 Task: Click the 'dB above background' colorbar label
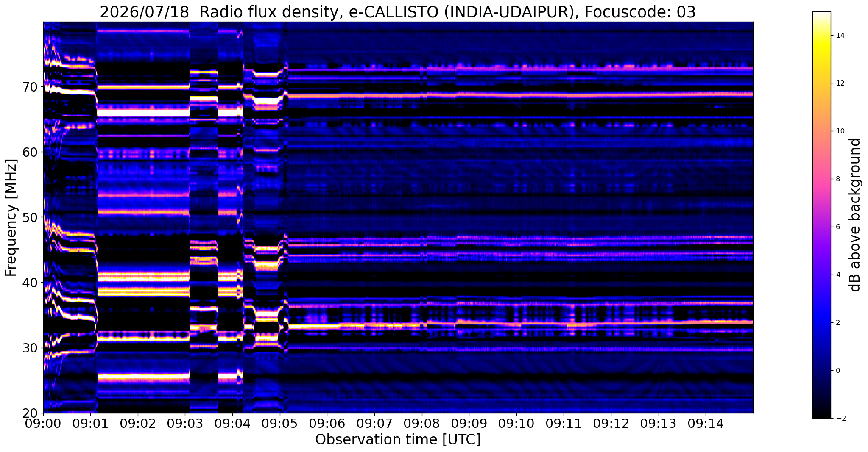[x=856, y=215]
